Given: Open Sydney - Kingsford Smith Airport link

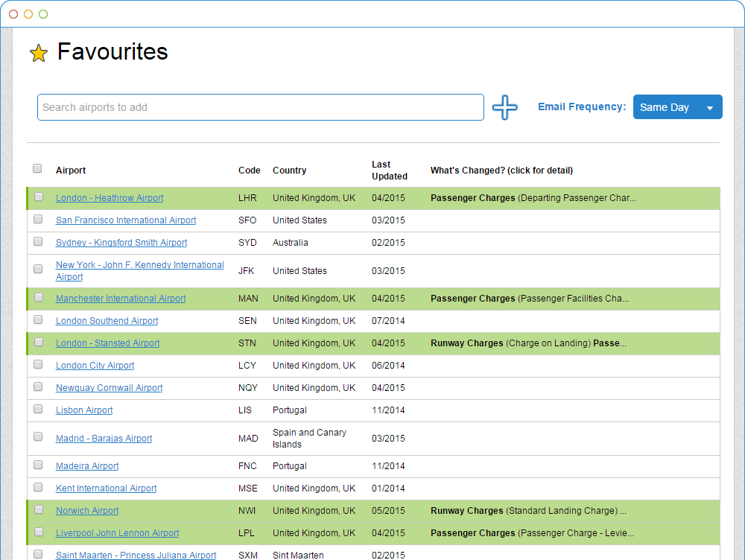Looking at the screenshot, I should tap(121, 243).
